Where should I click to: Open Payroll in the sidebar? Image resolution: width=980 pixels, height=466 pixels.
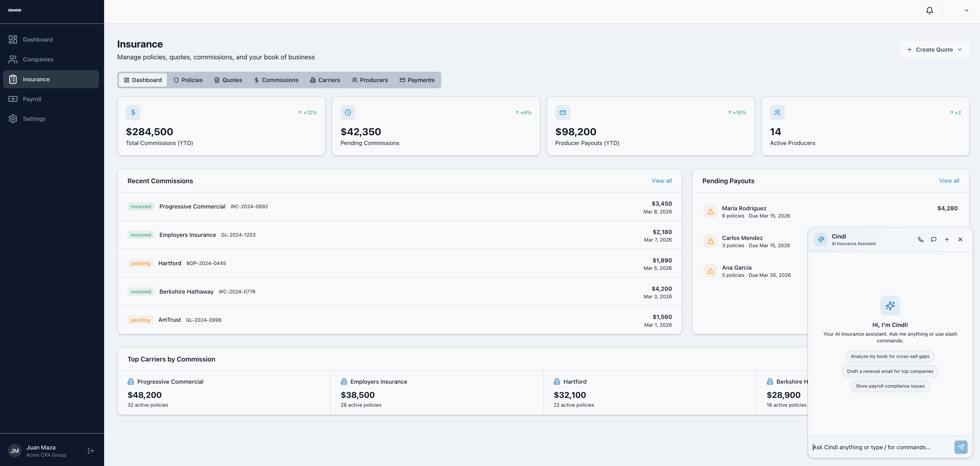click(x=51, y=99)
